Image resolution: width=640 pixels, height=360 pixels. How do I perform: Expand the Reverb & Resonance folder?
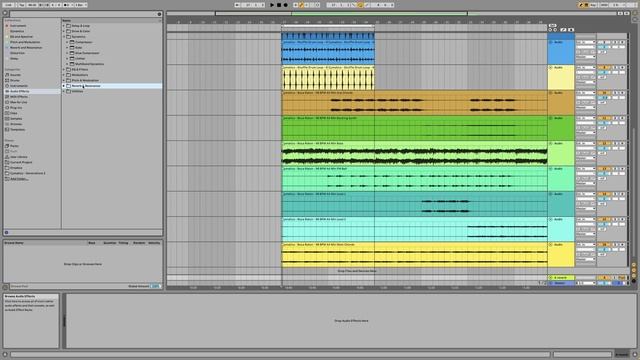pyautogui.click(x=64, y=86)
